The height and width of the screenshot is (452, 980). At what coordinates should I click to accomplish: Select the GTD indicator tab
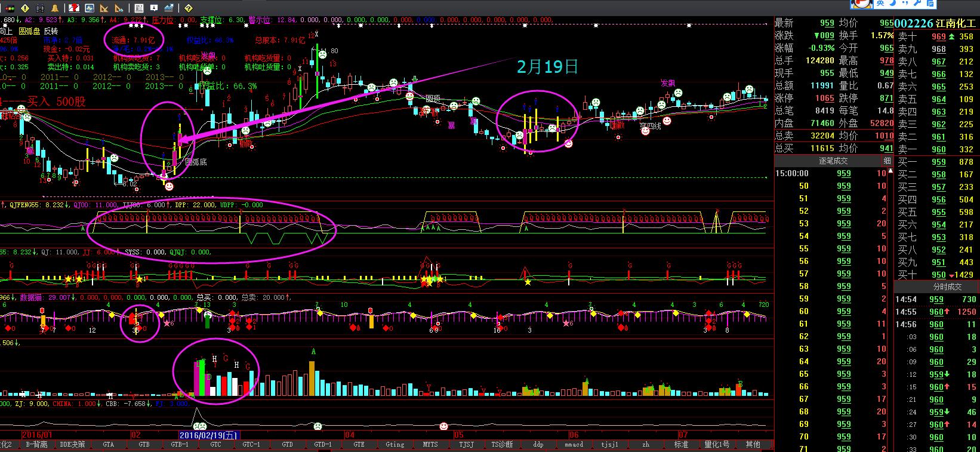click(287, 444)
